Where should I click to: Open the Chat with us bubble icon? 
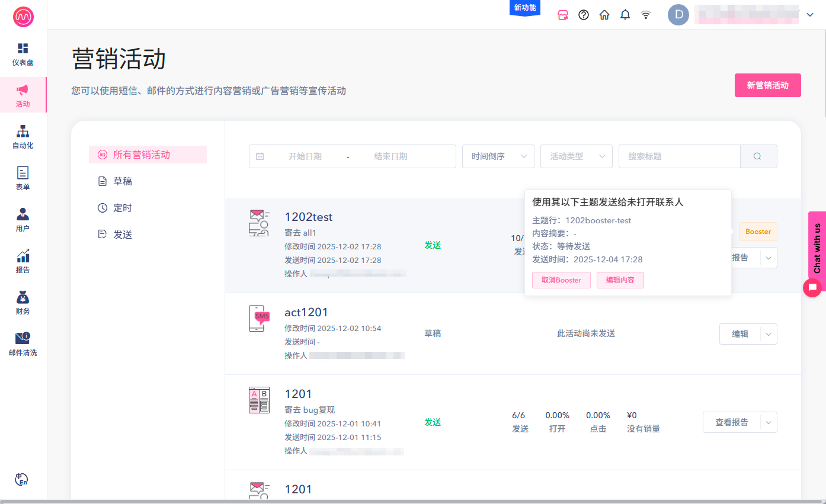(x=812, y=287)
